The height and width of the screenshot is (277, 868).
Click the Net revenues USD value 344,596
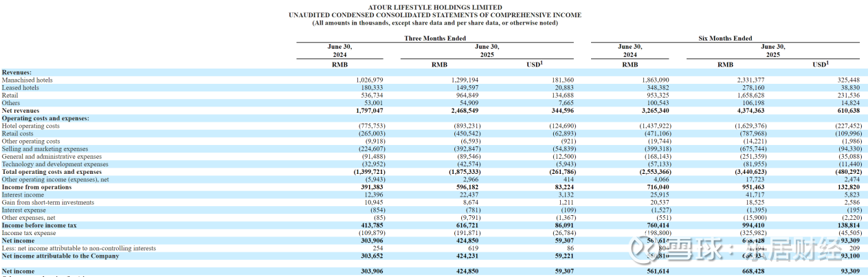click(x=563, y=111)
